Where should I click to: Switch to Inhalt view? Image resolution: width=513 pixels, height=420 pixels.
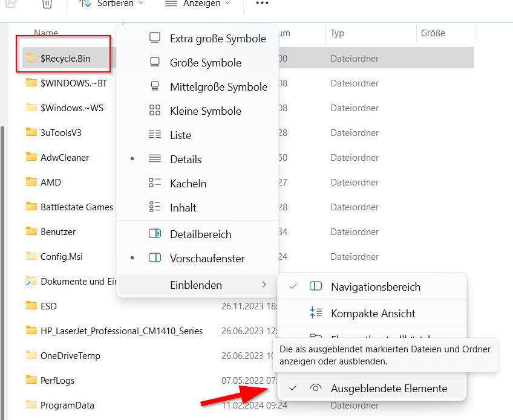click(x=198, y=208)
